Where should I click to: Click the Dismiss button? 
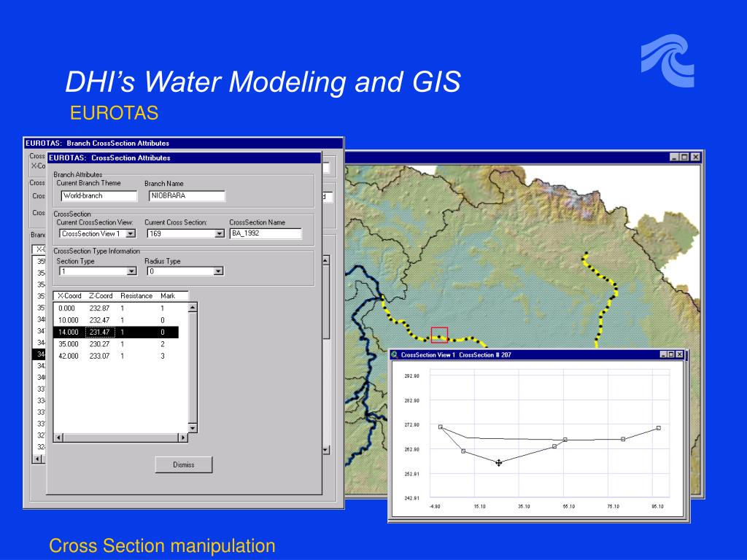pyautogui.click(x=184, y=464)
